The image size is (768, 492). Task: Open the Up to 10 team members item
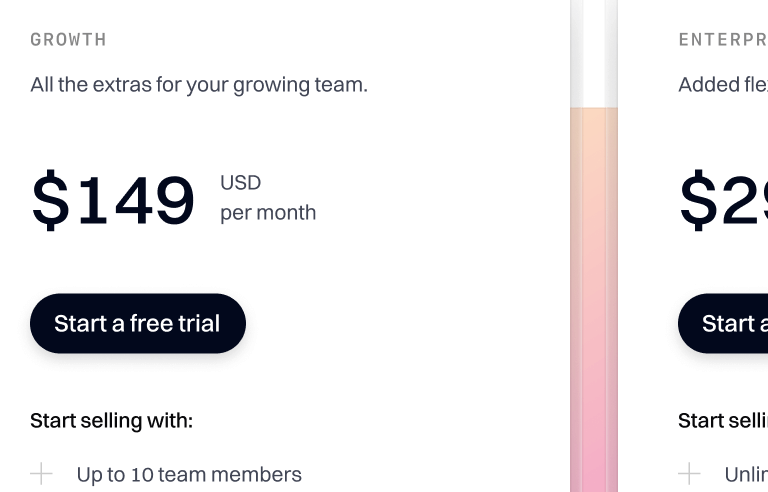point(189,474)
